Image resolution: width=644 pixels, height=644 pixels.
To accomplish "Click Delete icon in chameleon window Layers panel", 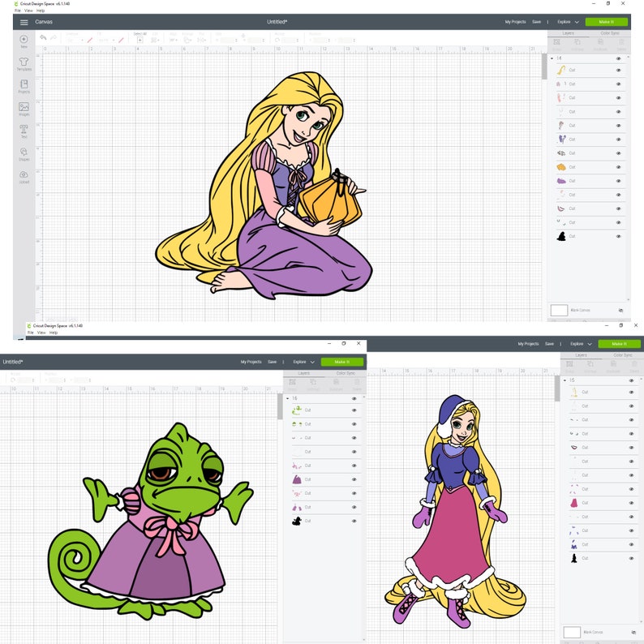I will coord(357,382).
